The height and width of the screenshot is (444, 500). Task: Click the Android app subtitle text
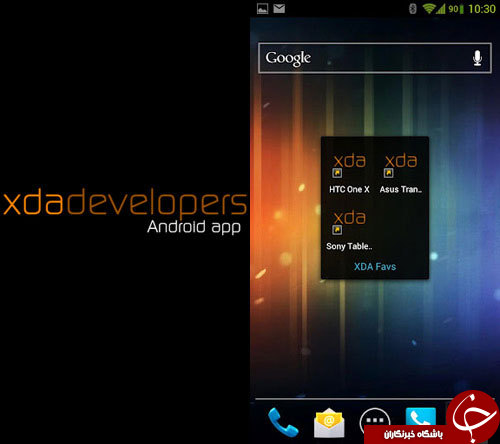(194, 227)
